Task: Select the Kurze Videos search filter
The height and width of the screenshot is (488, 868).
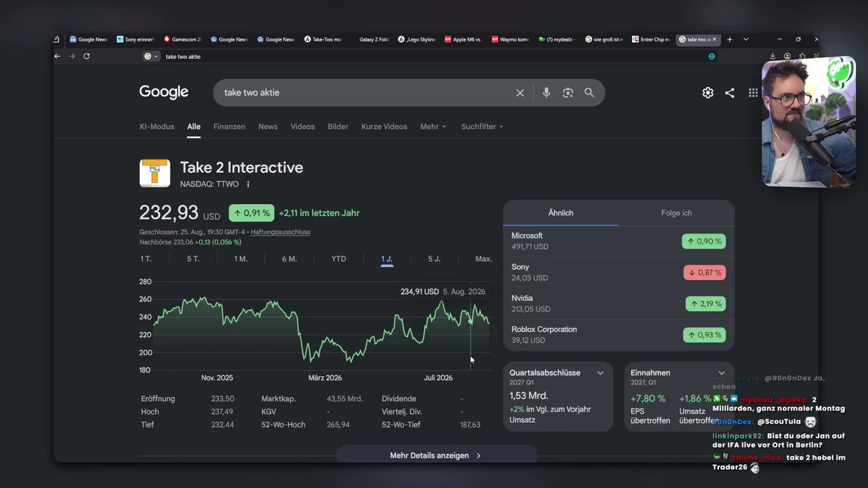Action: point(384,127)
